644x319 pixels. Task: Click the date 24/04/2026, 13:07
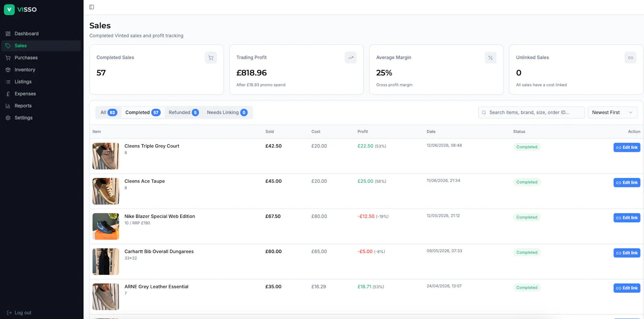click(444, 286)
